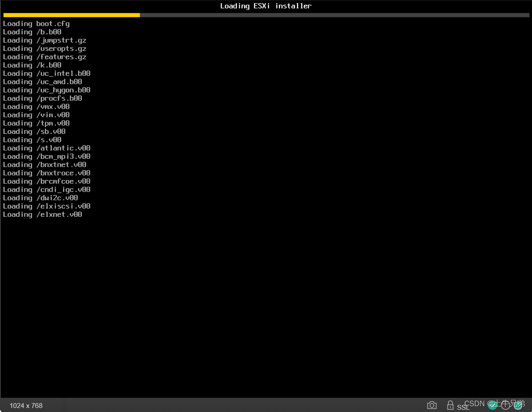Screen dimensions: 532x412
Task: Select the green checkmark badge icon
Action: pos(492,405)
